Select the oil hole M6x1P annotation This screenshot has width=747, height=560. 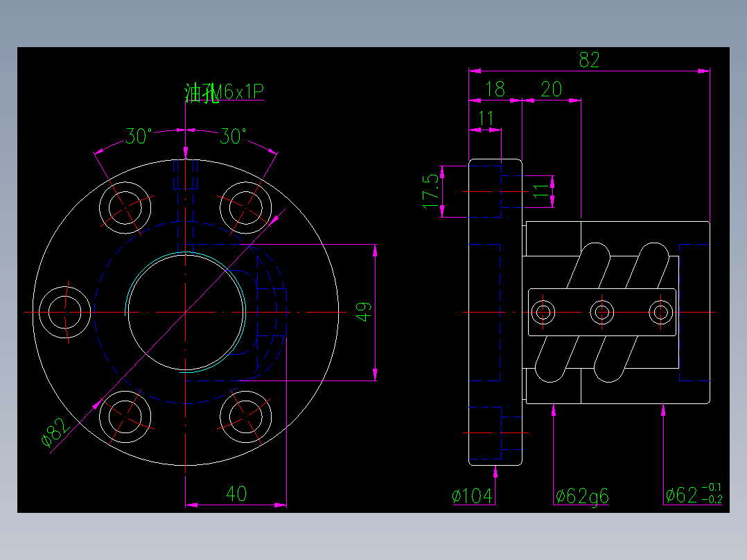[224, 92]
